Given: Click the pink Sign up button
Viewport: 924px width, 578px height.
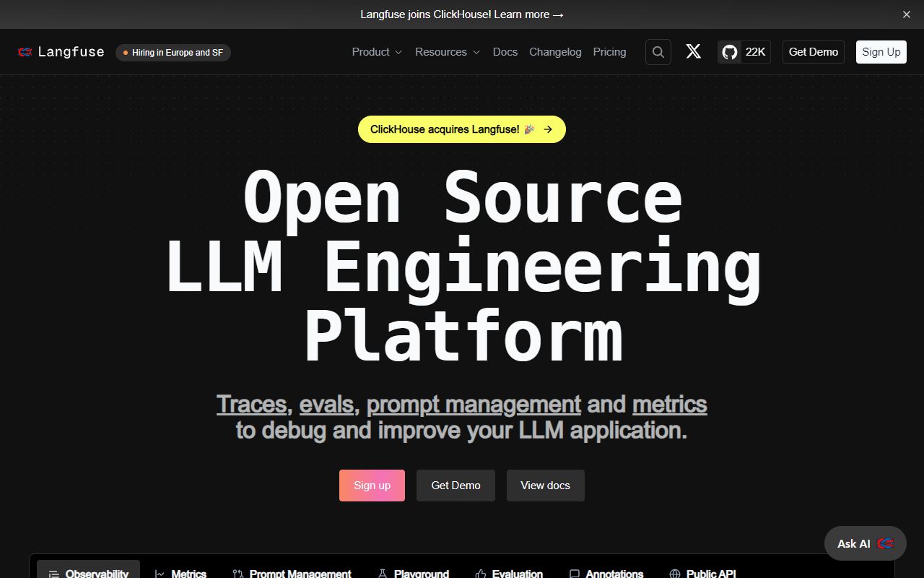Looking at the screenshot, I should pos(372,485).
